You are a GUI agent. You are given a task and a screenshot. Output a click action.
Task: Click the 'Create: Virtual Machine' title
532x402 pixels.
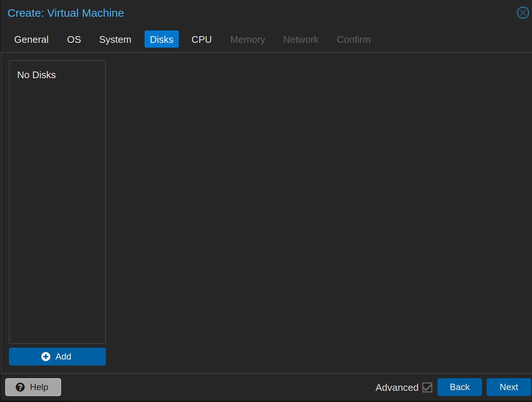tap(66, 13)
